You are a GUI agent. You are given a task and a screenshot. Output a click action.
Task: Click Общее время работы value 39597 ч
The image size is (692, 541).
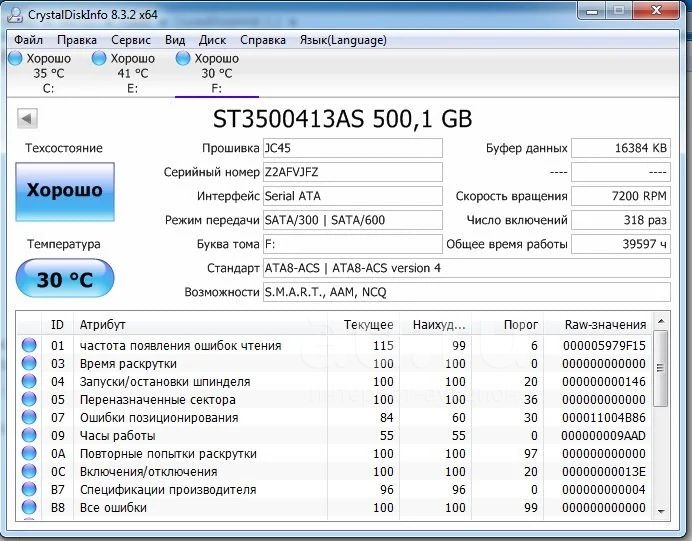(x=621, y=244)
